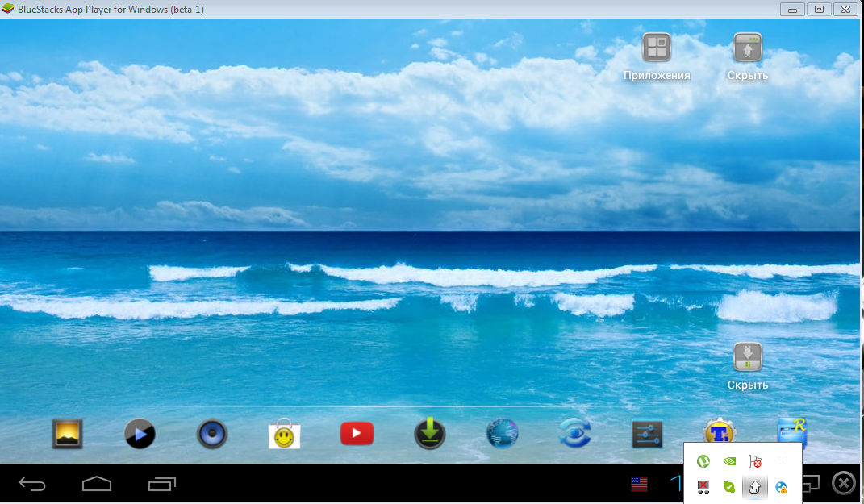Open the blue sync arrows app
The image size is (864, 504).
pyautogui.click(x=574, y=434)
